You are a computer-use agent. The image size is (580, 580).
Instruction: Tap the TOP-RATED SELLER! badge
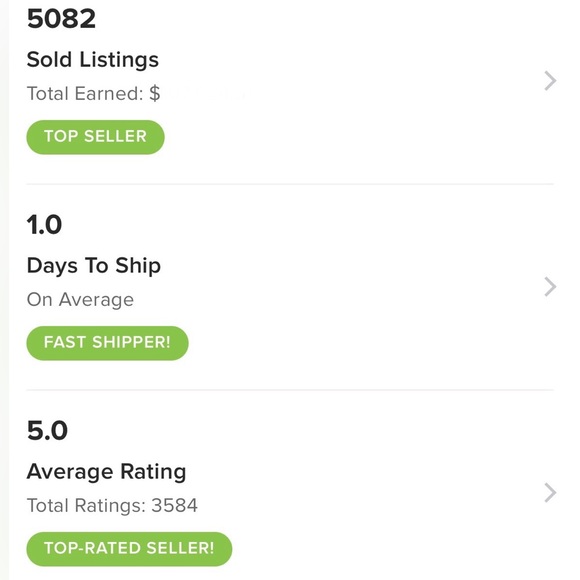[129, 549]
